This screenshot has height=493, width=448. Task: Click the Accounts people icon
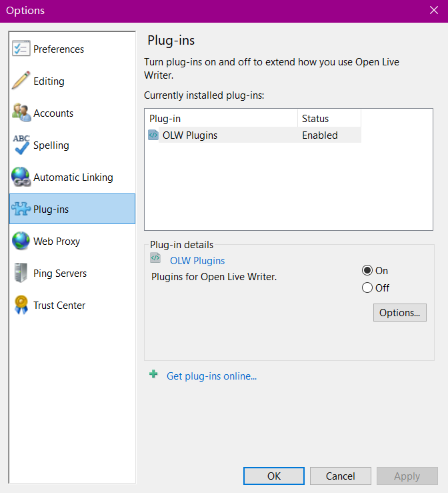pos(21,113)
